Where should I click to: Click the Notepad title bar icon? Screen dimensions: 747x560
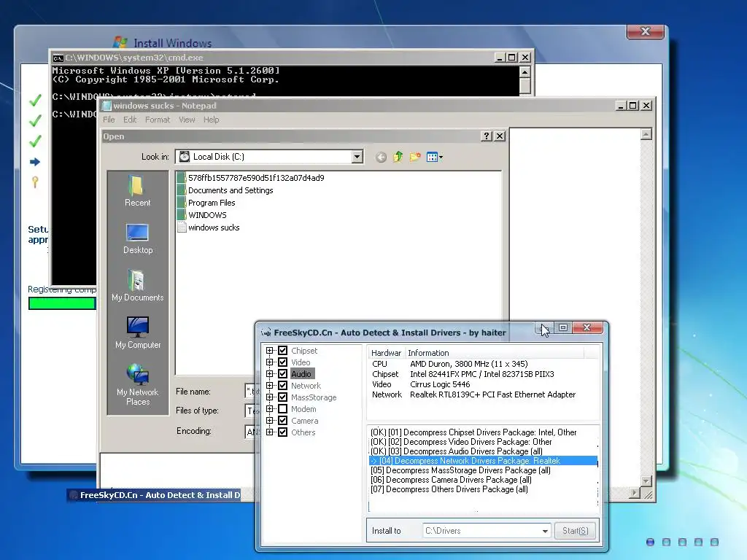pyautogui.click(x=107, y=106)
